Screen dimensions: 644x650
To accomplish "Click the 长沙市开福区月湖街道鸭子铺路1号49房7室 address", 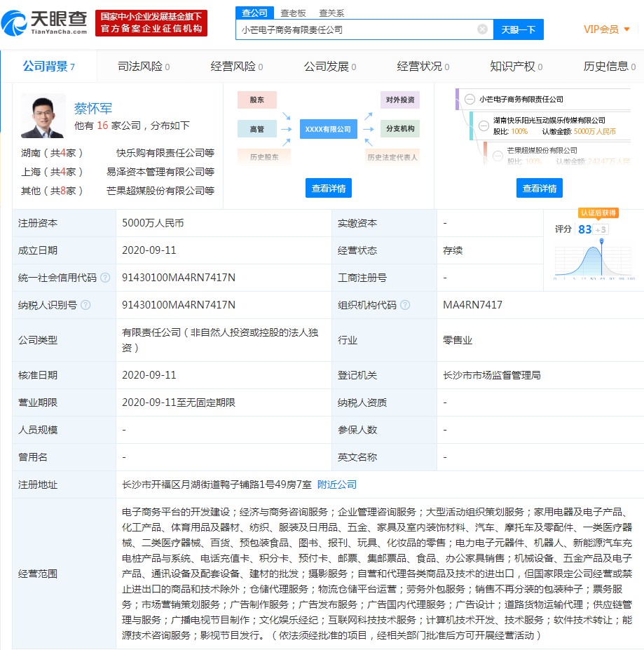I will [217, 485].
